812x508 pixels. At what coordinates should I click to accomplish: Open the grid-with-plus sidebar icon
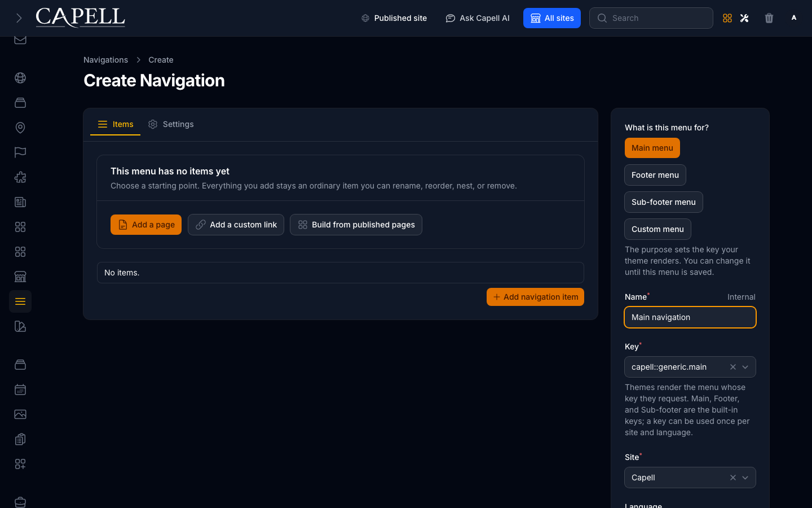20,464
